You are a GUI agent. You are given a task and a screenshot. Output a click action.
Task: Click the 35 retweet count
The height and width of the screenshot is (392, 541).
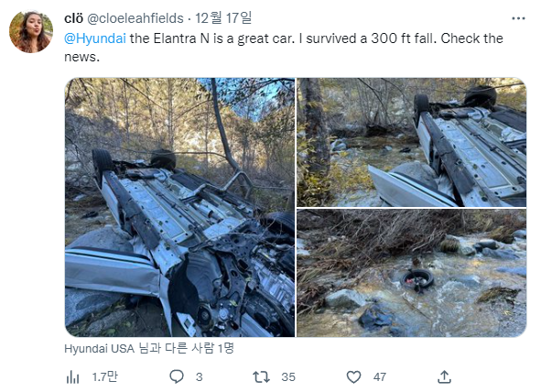288,376
